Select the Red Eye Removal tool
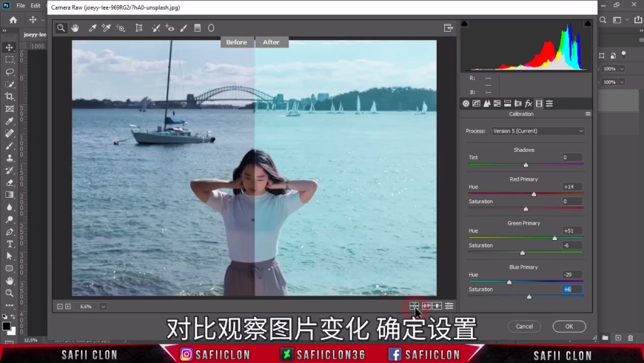This screenshot has width=644, height=363. pyautogui.click(x=170, y=28)
